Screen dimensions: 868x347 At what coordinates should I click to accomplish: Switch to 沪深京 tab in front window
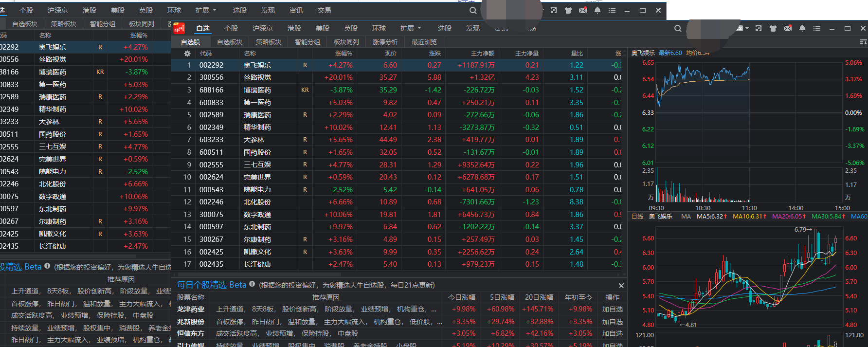262,28
